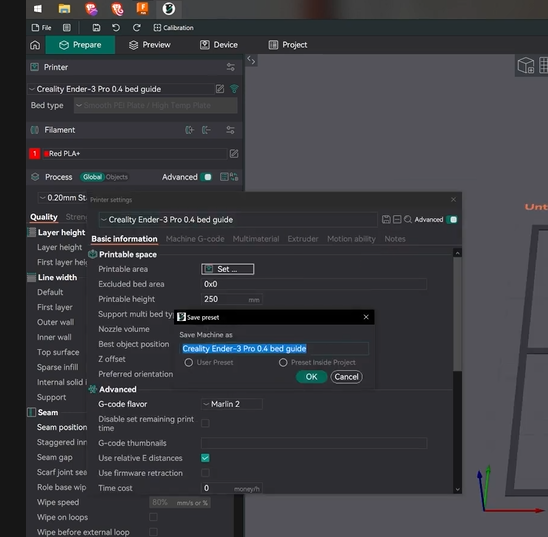Image resolution: width=548 pixels, height=537 pixels.
Task: Enable Wipe before external loop checkbox
Action: coord(153,532)
